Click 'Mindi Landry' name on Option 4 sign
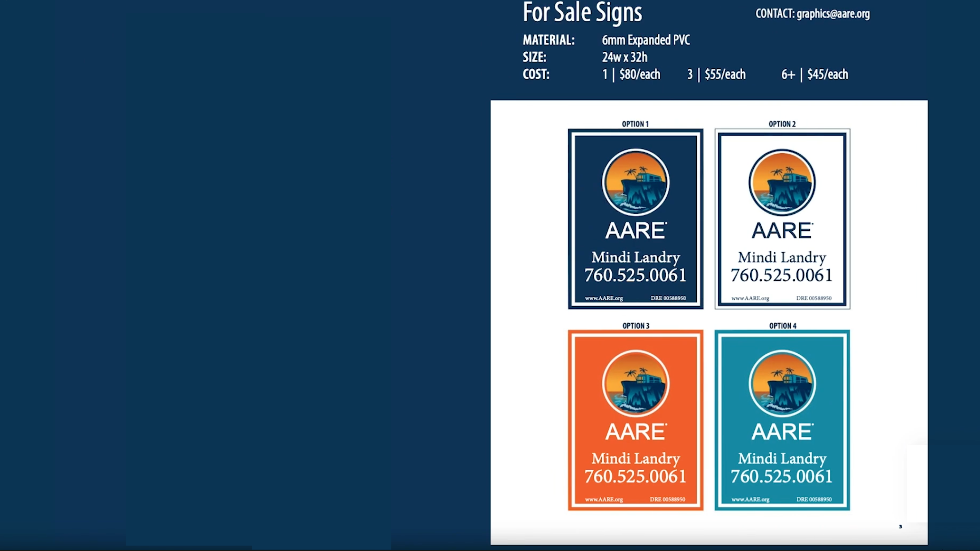 782,459
